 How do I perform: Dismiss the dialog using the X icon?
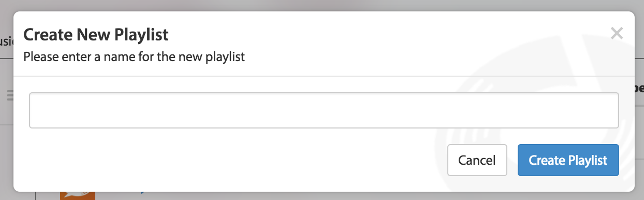[616, 34]
